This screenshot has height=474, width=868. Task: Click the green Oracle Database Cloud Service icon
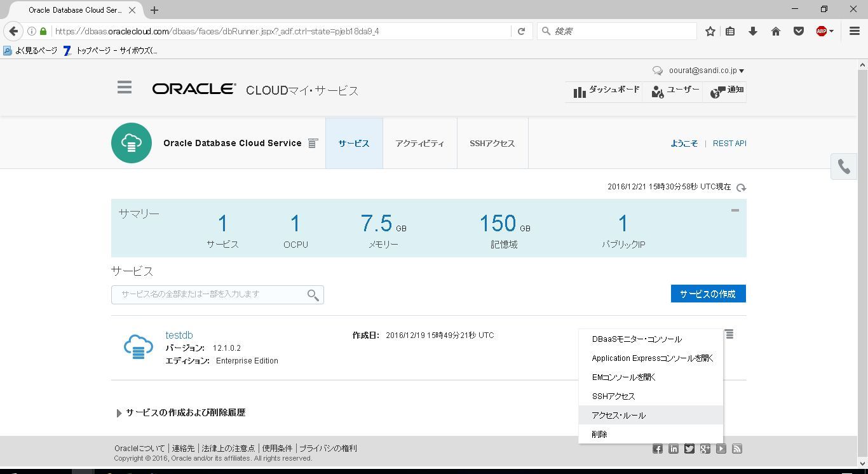[x=132, y=143]
